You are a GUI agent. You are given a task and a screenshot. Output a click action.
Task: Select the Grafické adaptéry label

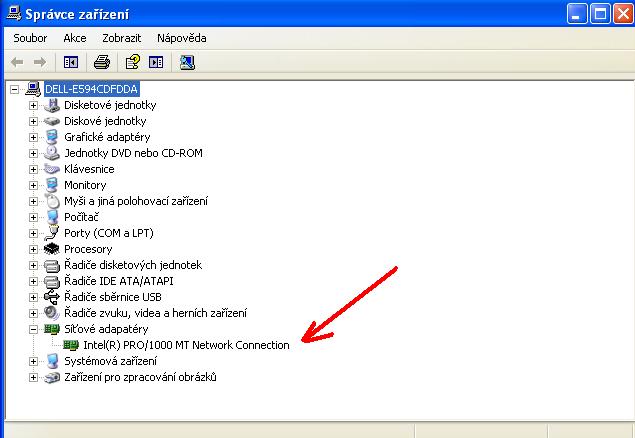pos(107,137)
